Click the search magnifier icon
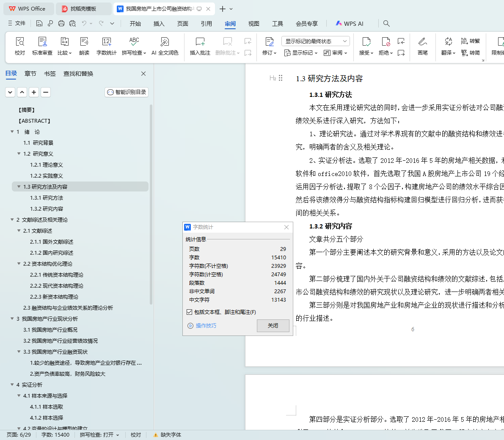The width and height of the screenshot is (504, 440). (386, 23)
